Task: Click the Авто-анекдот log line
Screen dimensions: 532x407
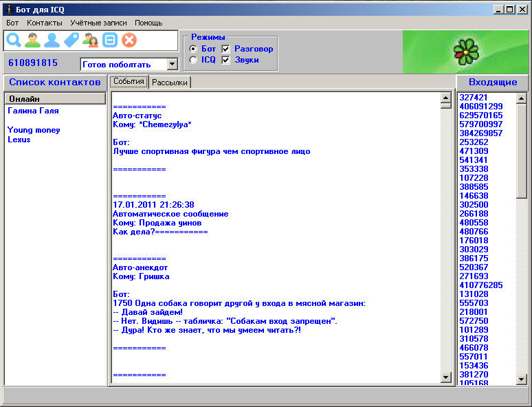Action: click(140, 267)
